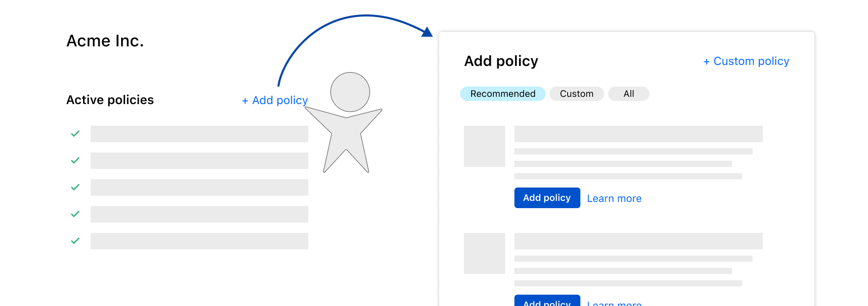Viewport: 868px width, 306px height.
Task: Click the second policy thumbnail placeholder
Action: pyautogui.click(x=485, y=253)
